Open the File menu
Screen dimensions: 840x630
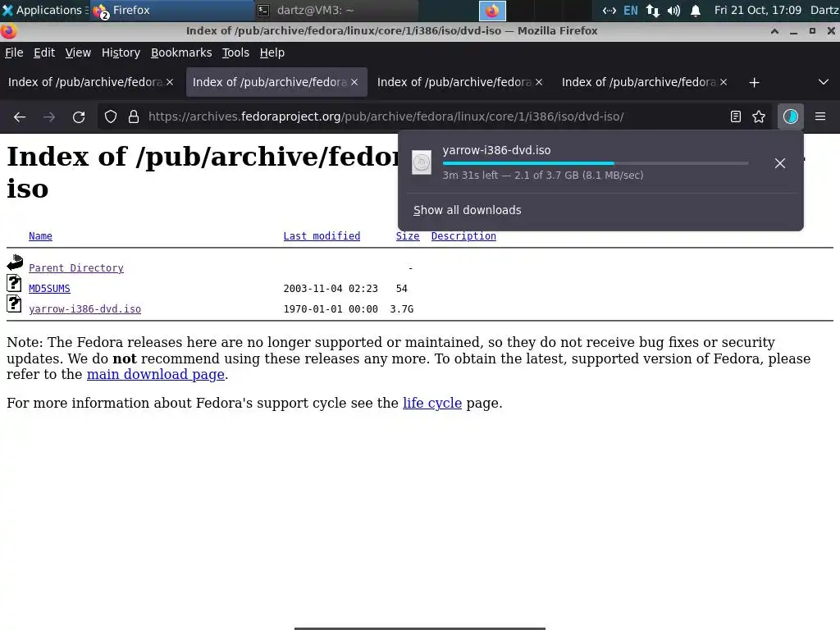coord(14,52)
